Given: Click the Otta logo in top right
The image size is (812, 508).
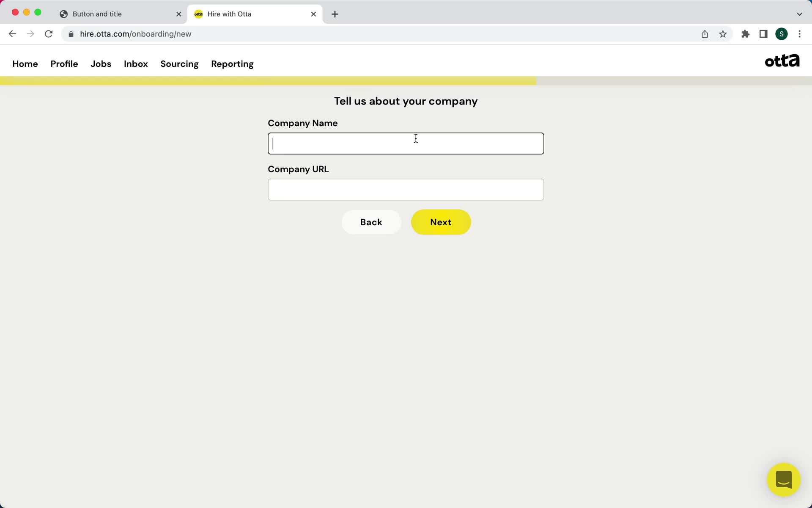Looking at the screenshot, I should point(782,61).
